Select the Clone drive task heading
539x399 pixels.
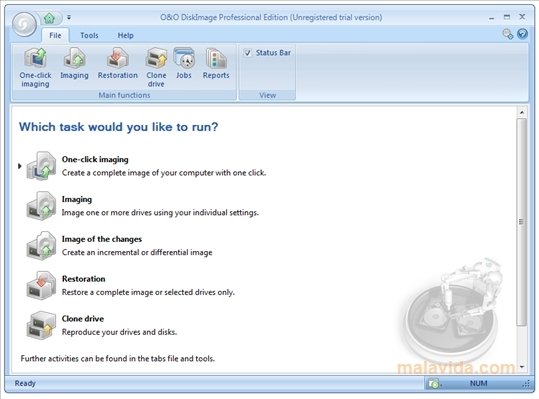click(82, 319)
